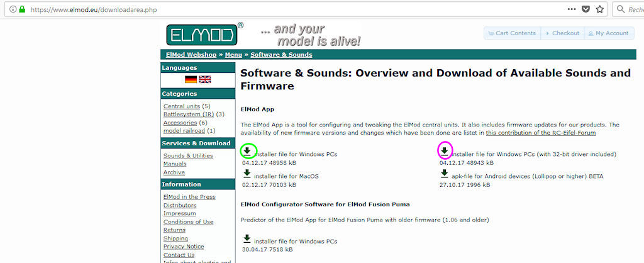Click the Software & Sounds breadcrumb link

[x=281, y=55]
